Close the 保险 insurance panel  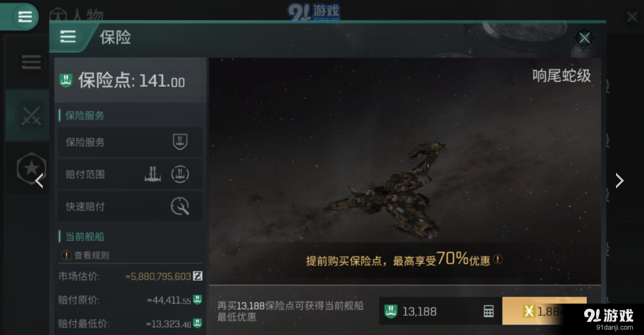click(584, 38)
